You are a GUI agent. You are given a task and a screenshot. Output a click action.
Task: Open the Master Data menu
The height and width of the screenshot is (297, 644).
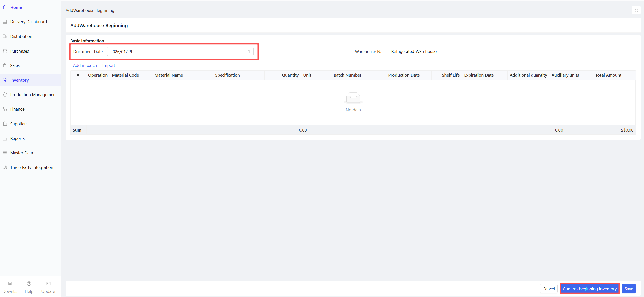22,153
